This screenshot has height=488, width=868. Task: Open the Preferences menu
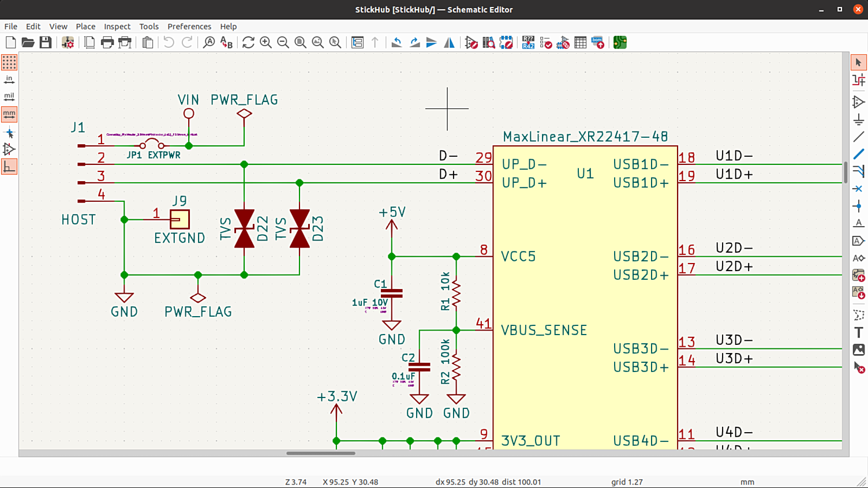coord(189,27)
